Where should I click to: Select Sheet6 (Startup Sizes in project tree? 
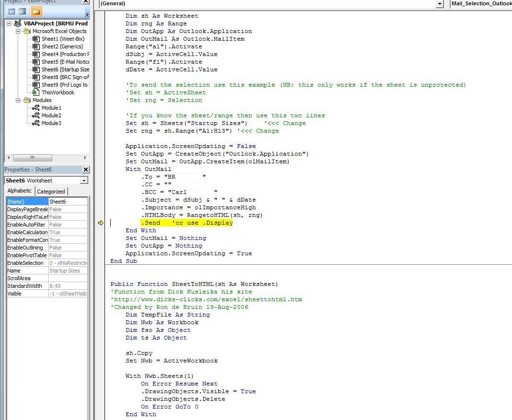coord(65,69)
